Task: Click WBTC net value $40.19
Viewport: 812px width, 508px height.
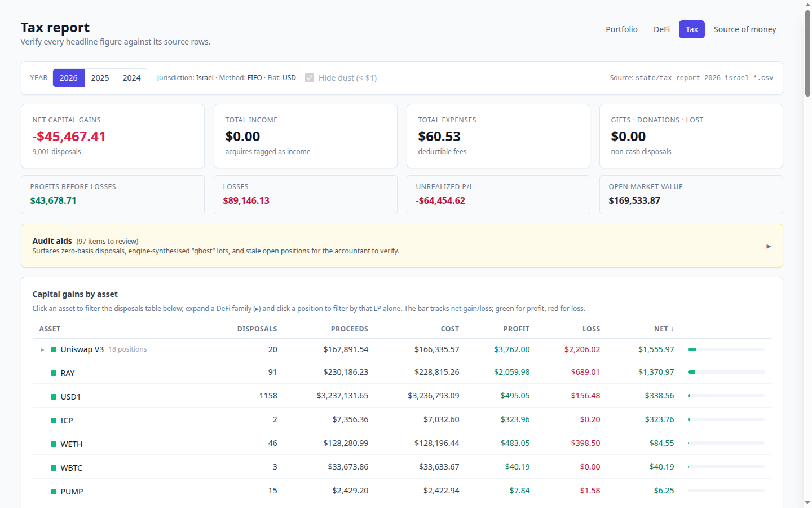Action: (661, 467)
